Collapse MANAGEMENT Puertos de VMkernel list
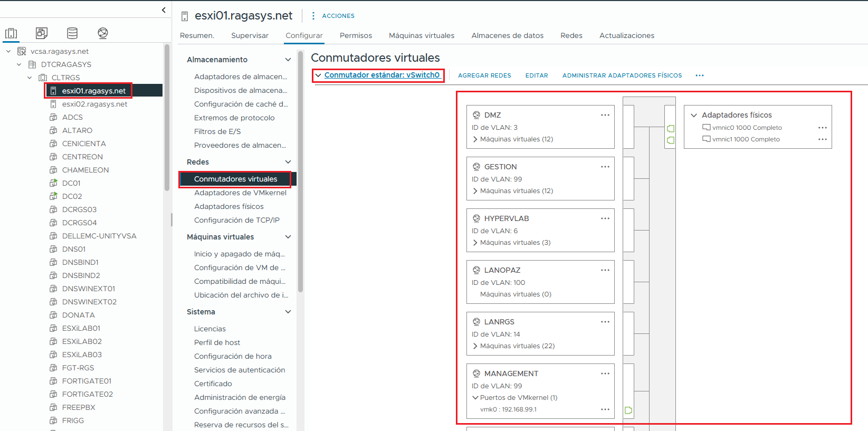The height and width of the screenshot is (431, 868). 475,398
